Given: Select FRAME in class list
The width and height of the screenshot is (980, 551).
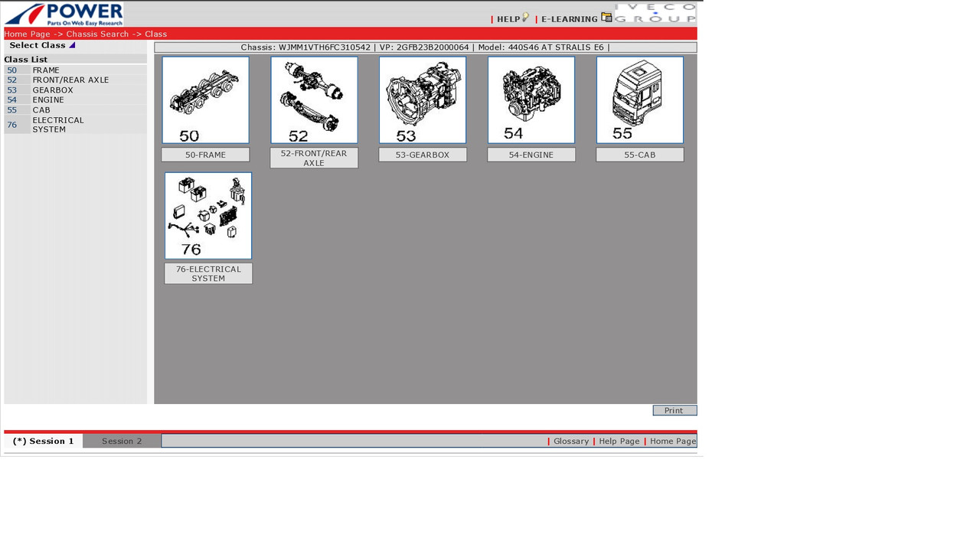Looking at the screenshot, I should (46, 70).
